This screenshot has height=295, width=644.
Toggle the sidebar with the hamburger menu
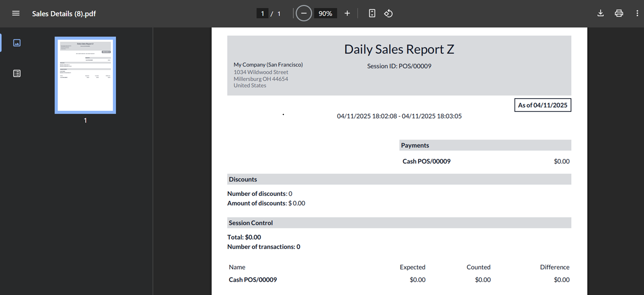pos(16,14)
